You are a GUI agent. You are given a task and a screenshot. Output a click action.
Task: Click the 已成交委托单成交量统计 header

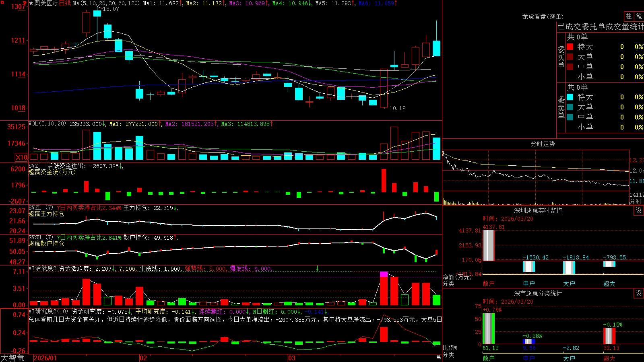point(601,27)
